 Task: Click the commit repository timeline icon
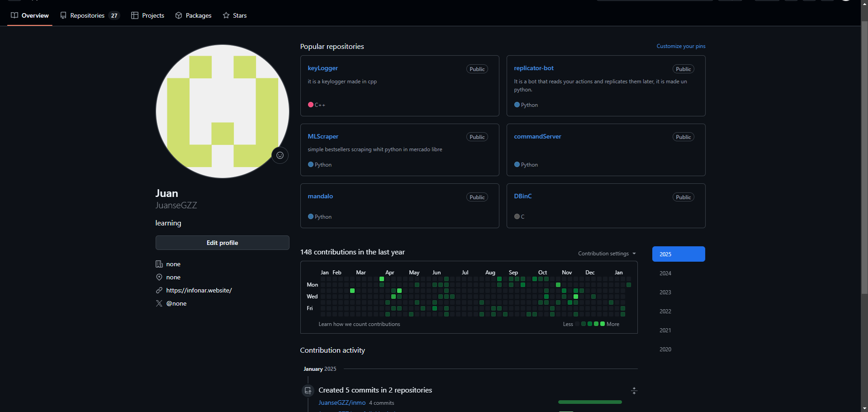308,390
